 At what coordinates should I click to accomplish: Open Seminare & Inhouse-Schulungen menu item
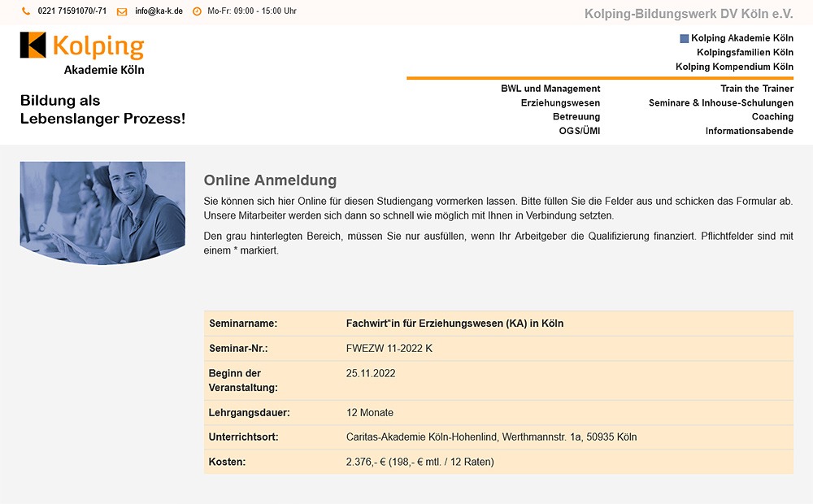pos(721,102)
